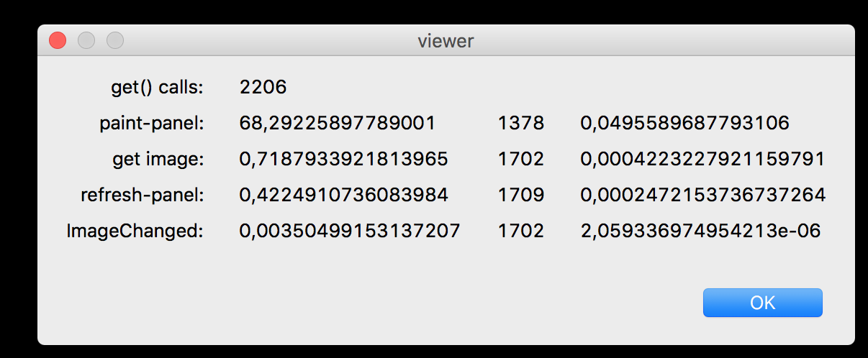Click the viewer window title text
This screenshot has height=358, width=868.
[x=446, y=41]
